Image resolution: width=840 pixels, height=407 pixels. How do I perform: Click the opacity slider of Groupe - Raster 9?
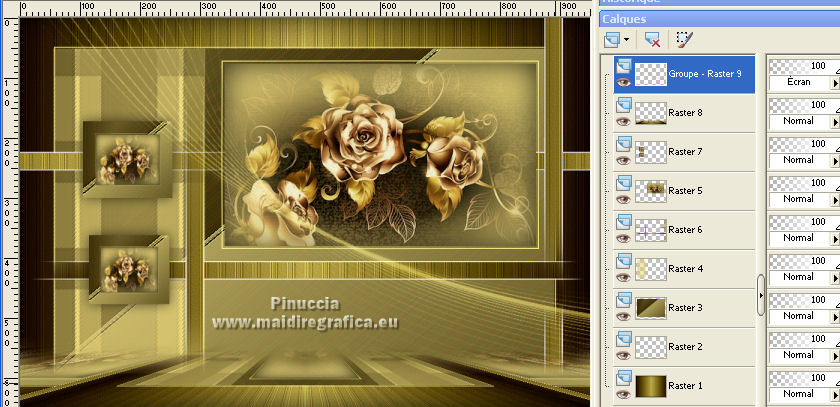804,67
